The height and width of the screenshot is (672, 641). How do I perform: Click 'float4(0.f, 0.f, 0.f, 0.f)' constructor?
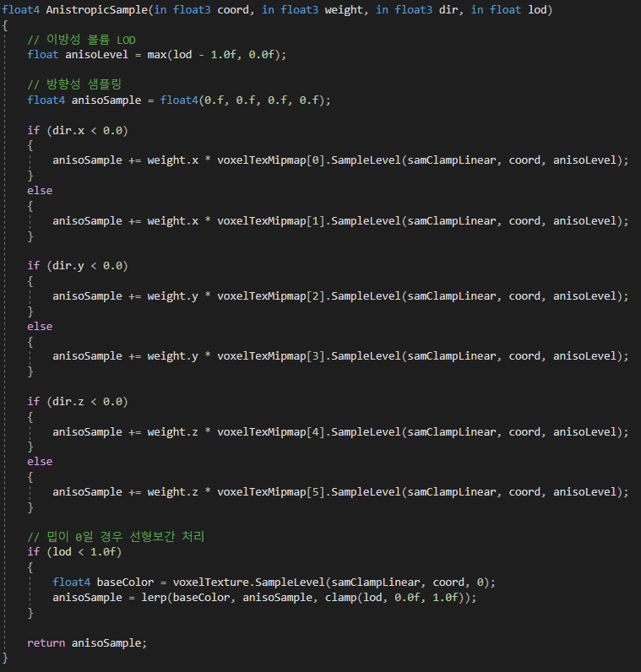click(242, 100)
